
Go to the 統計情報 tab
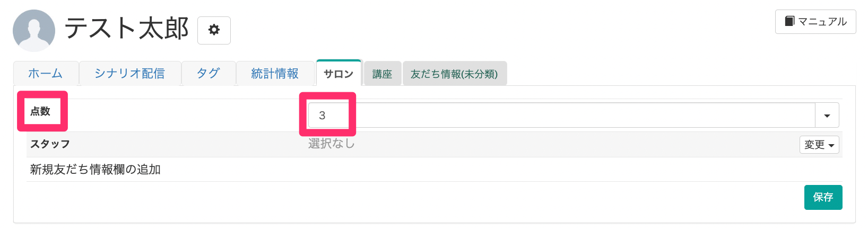point(275,74)
